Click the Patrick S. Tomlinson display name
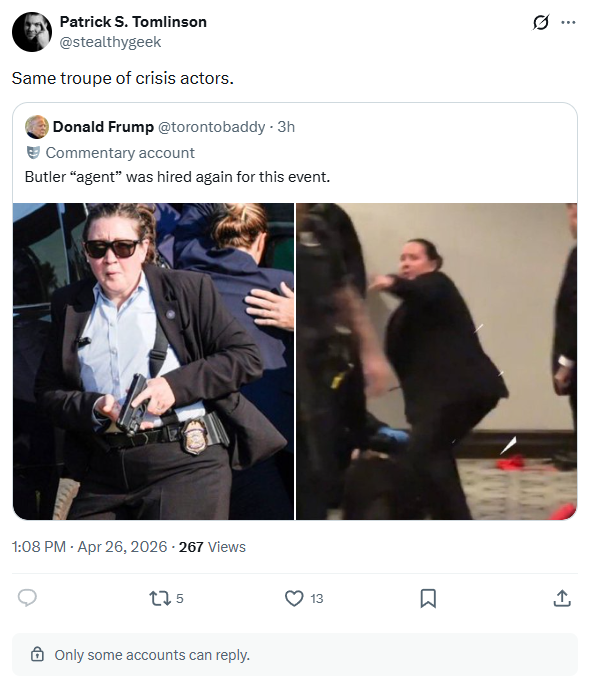Image resolution: width=594 pixels, height=687 pixels. (133, 22)
